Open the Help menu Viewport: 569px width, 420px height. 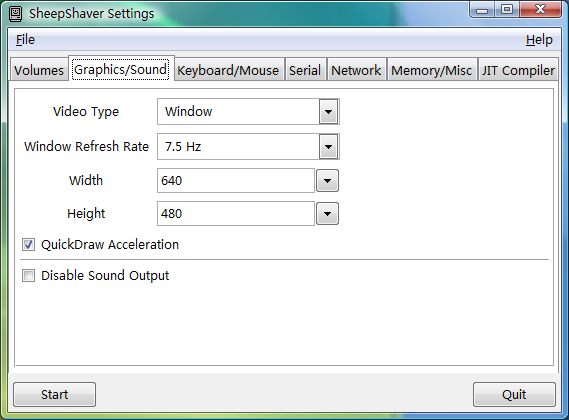tap(539, 40)
